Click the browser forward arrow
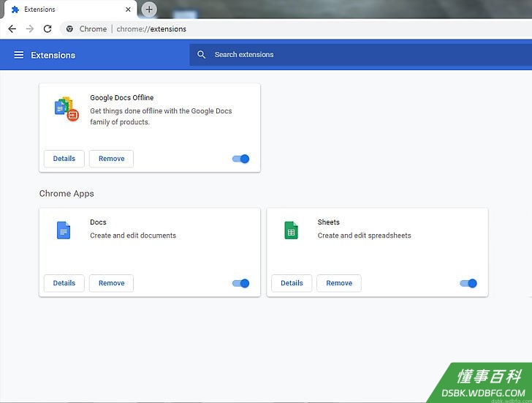 click(x=30, y=29)
